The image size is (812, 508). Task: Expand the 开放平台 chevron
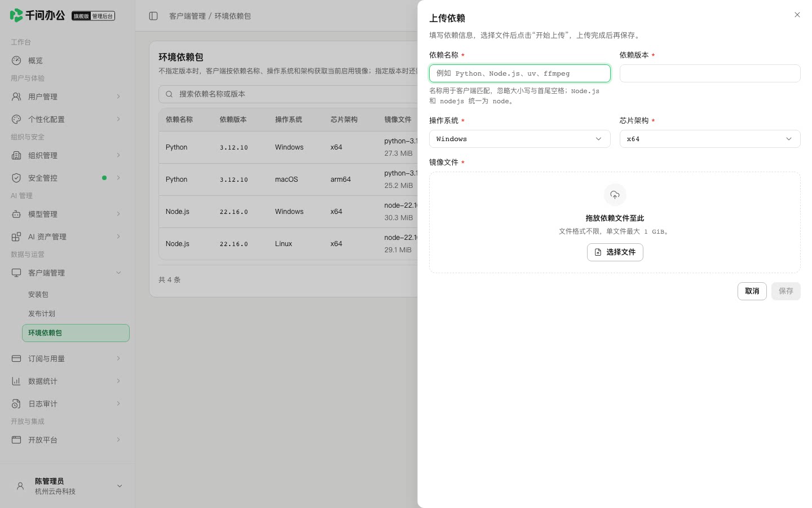118,440
